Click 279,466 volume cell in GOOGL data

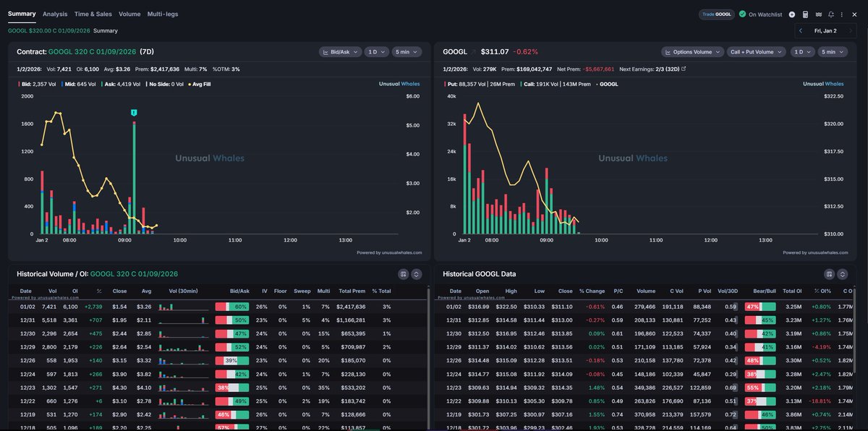point(645,307)
